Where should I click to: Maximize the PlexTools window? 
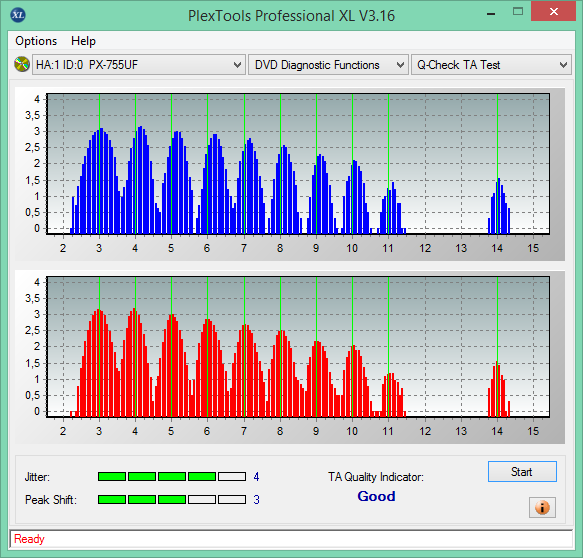(518, 12)
